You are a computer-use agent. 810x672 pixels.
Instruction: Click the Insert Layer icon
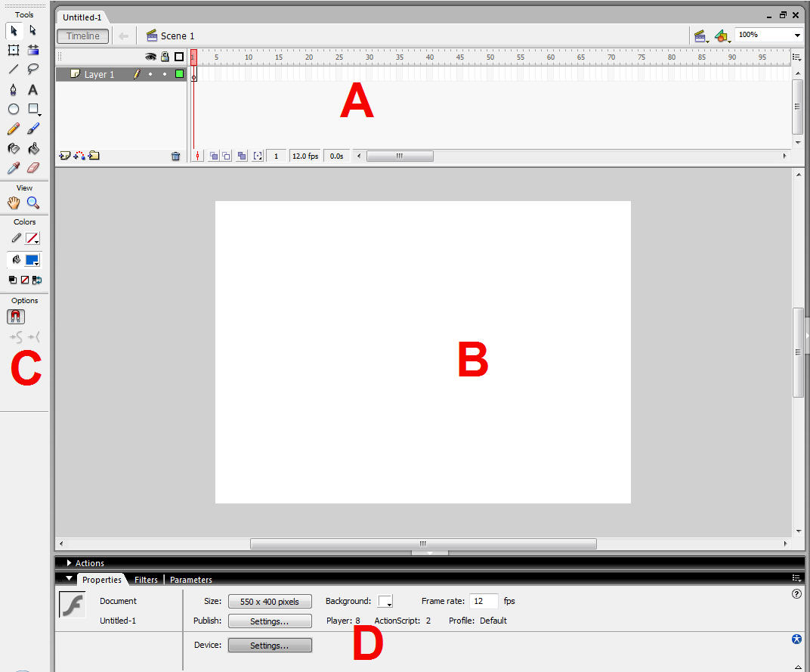(x=64, y=156)
